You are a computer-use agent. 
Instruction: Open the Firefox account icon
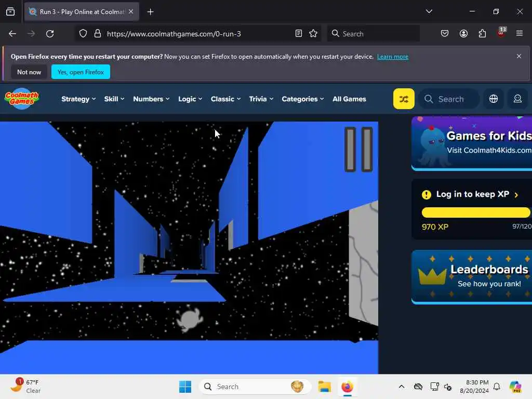(x=463, y=34)
